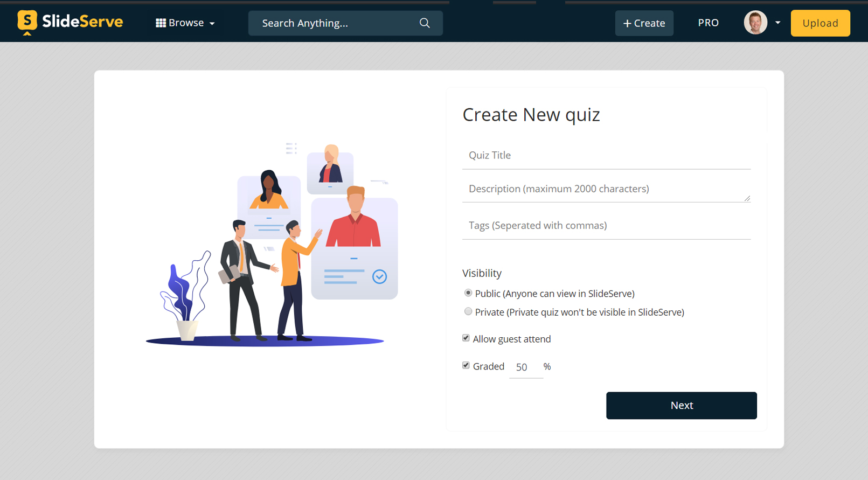
Task: Click the search magnifier icon
Action: pos(425,23)
